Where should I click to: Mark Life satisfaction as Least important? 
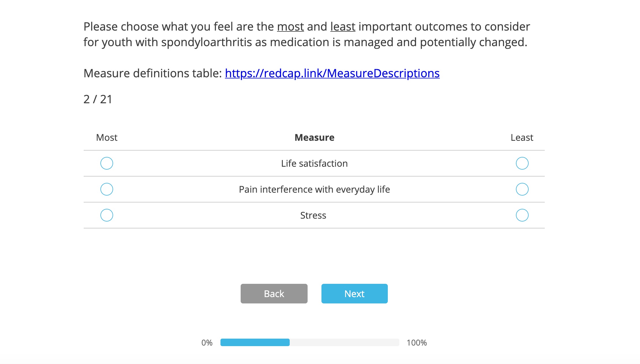[522, 163]
